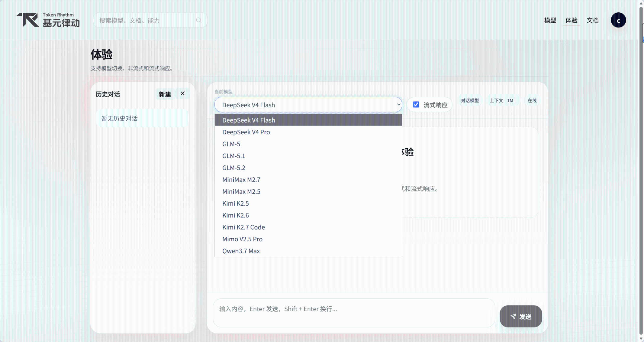Collapse the model dropdown via its chevron
This screenshot has height=342, width=644.
tap(398, 105)
